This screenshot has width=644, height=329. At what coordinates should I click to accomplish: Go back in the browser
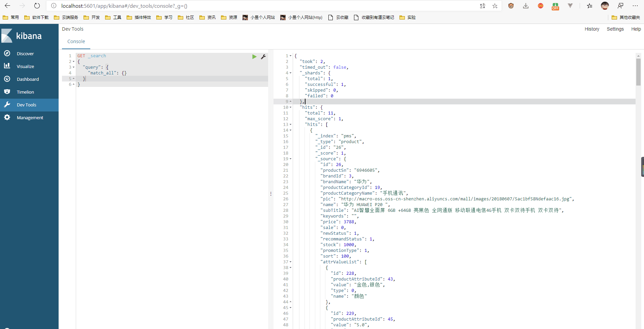(7, 6)
